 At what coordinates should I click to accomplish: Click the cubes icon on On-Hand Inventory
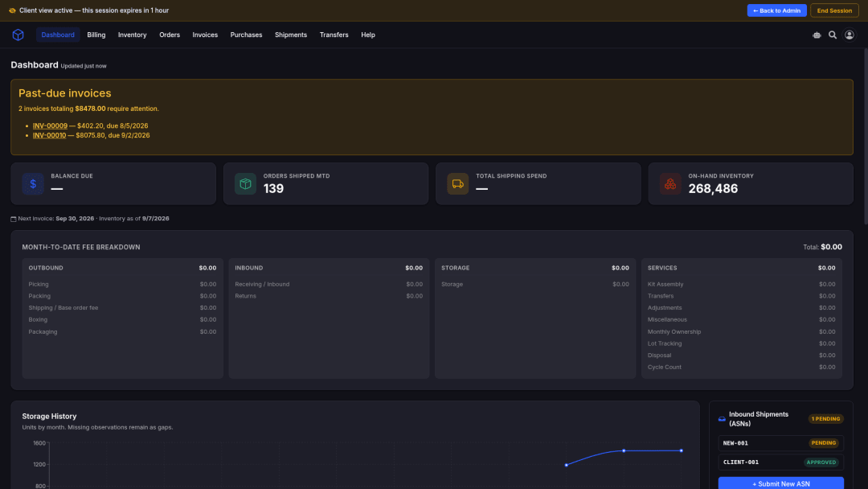pyautogui.click(x=669, y=184)
